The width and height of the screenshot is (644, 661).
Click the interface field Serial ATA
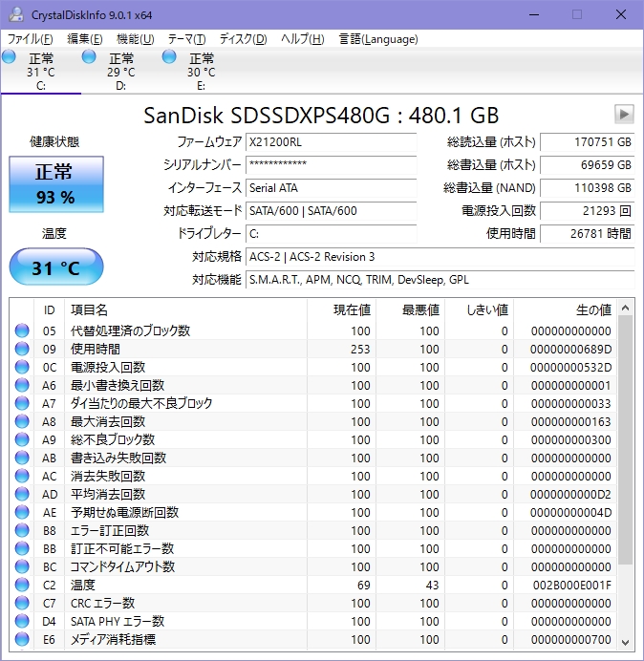pos(331,187)
